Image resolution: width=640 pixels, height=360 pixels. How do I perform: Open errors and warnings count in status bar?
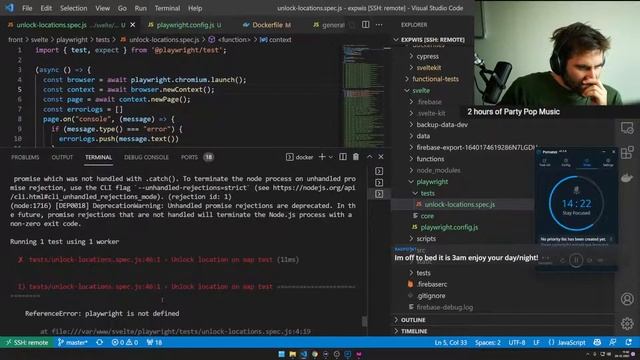point(125,342)
